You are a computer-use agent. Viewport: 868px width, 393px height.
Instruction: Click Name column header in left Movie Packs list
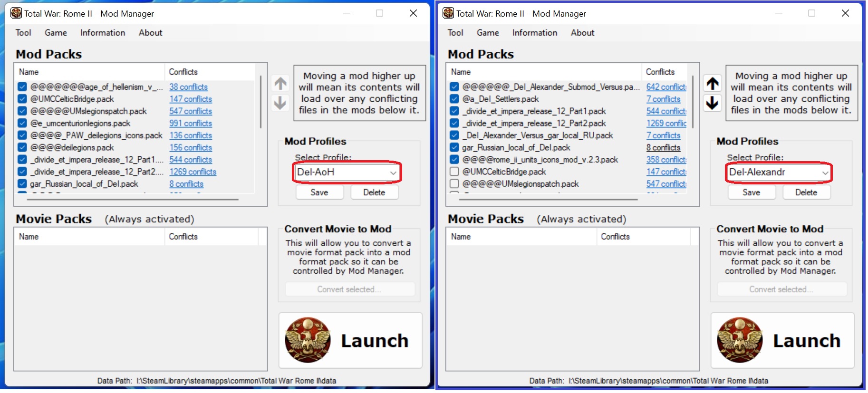pos(90,237)
